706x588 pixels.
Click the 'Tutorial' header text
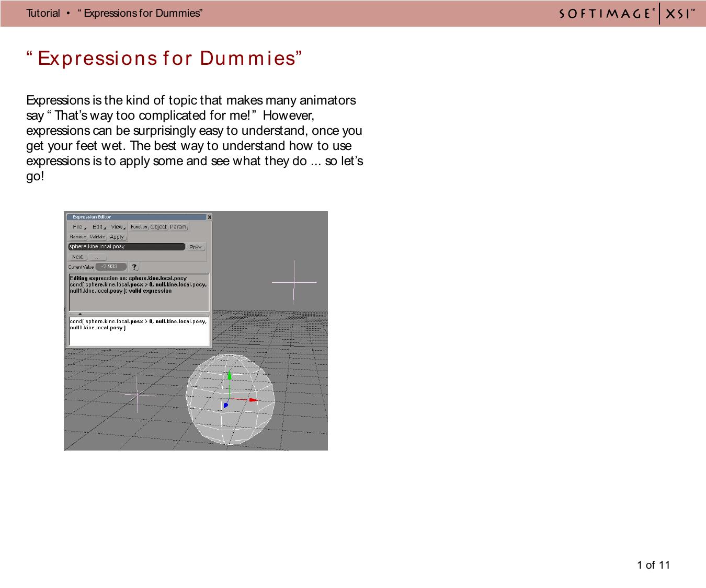pos(43,13)
